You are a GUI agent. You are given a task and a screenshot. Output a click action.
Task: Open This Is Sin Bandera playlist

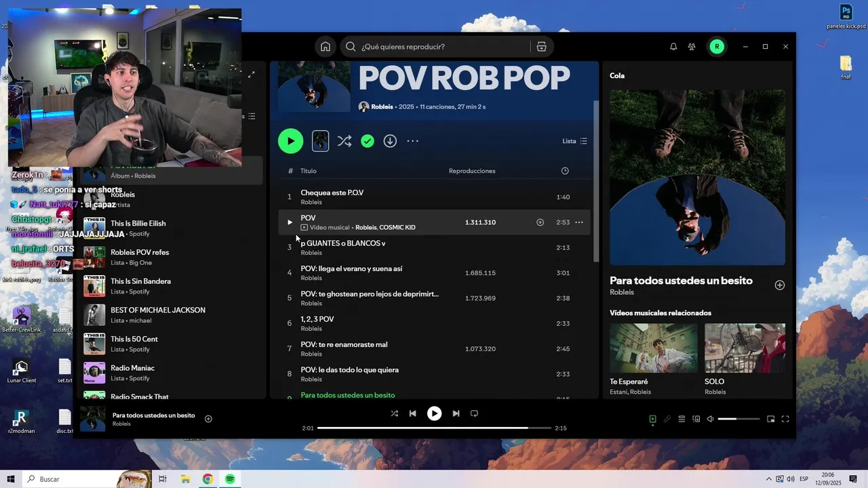click(172, 286)
